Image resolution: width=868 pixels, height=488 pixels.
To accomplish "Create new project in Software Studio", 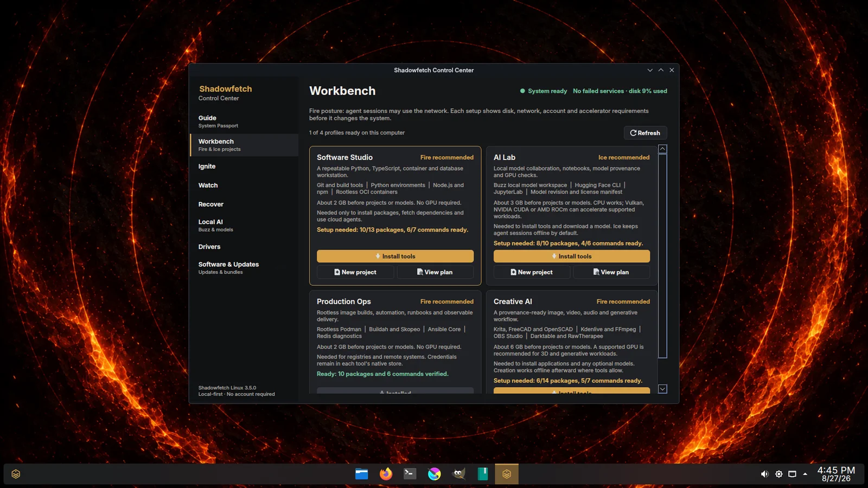I will [355, 272].
